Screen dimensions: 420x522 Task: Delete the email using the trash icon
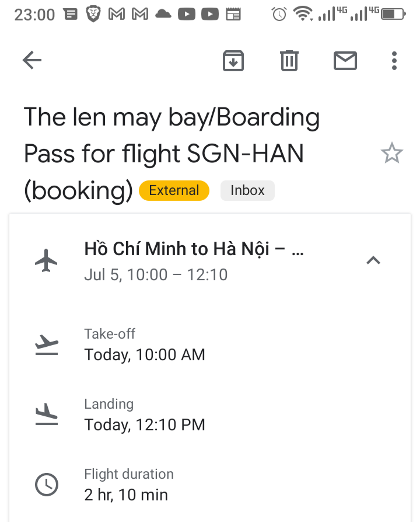pyautogui.click(x=289, y=60)
